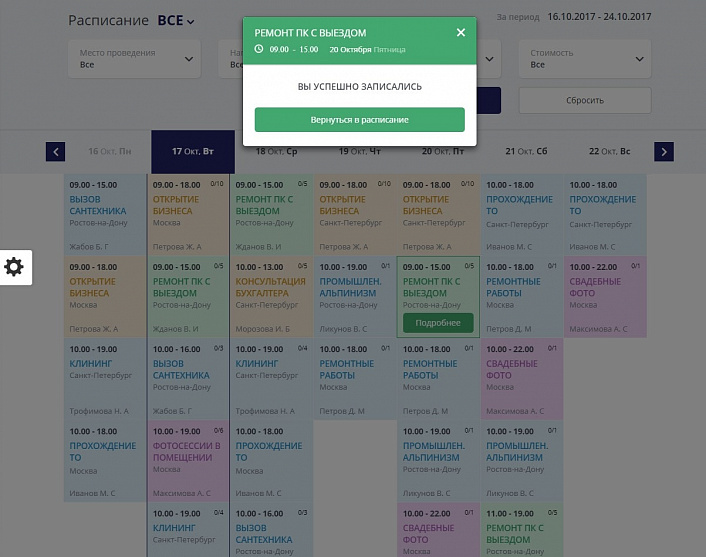Select the '22 Окт. Вс' day tab
Screen dimensions: 706x557
click(608, 152)
